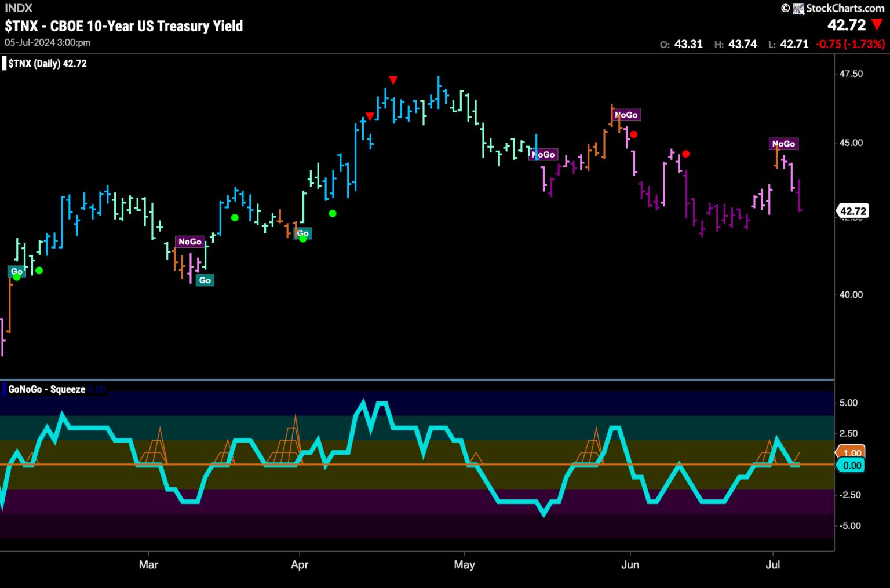This screenshot has width=890, height=588.
Task: Click the GoNoGo - Squeeze panel label
Action: click(46, 389)
